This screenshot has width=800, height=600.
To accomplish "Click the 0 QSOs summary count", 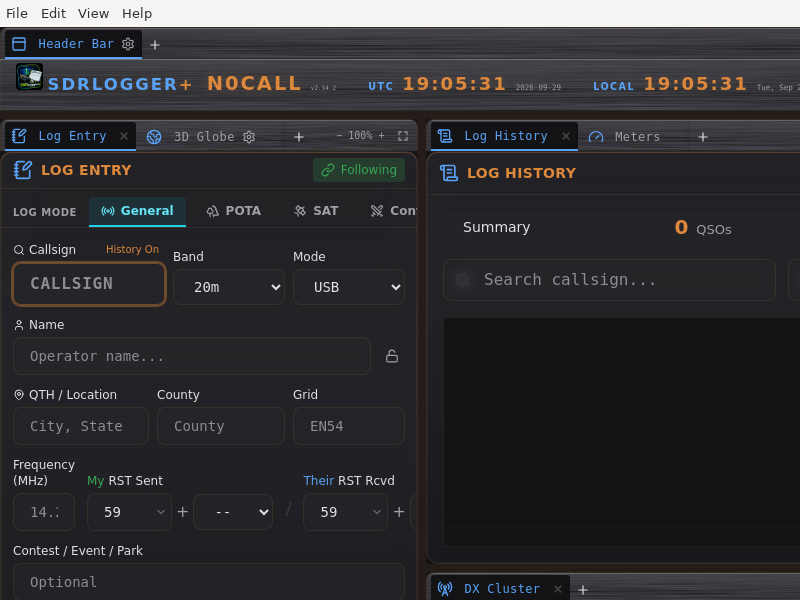I will tap(703, 228).
